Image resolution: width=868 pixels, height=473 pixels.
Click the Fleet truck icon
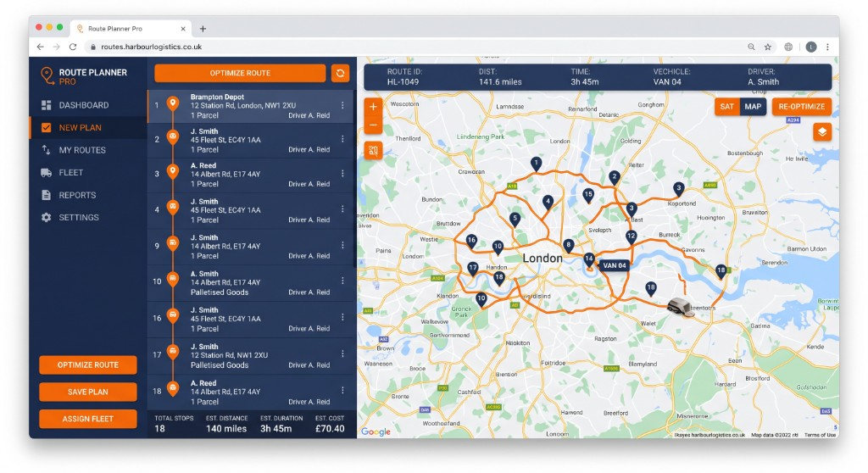pyautogui.click(x=46, y=173)
